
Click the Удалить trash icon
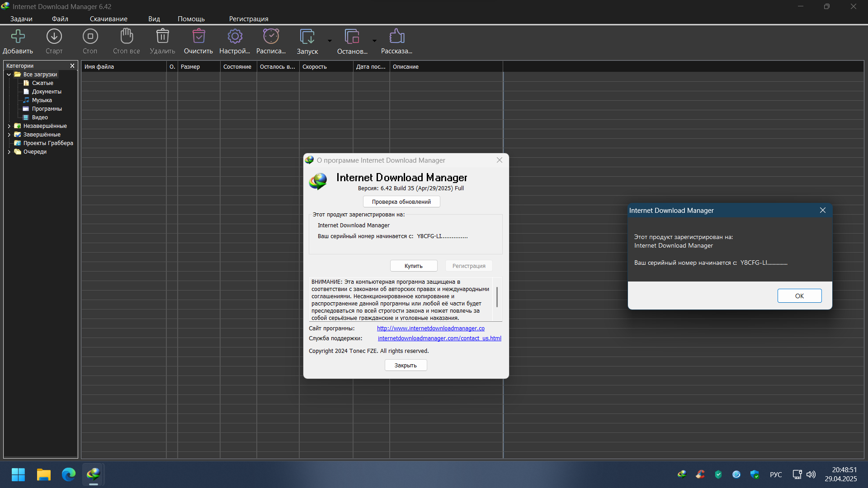point(162,36)
